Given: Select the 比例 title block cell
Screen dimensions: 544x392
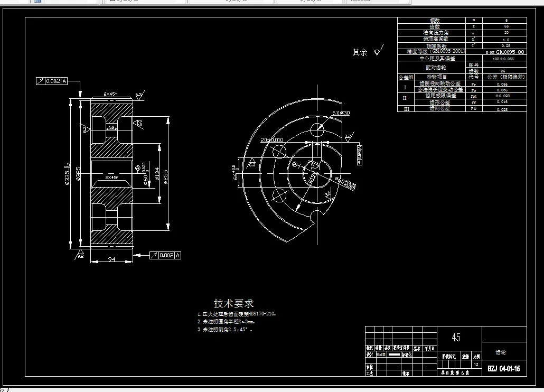Looking at the screenshot, I should tap(476, 356).
